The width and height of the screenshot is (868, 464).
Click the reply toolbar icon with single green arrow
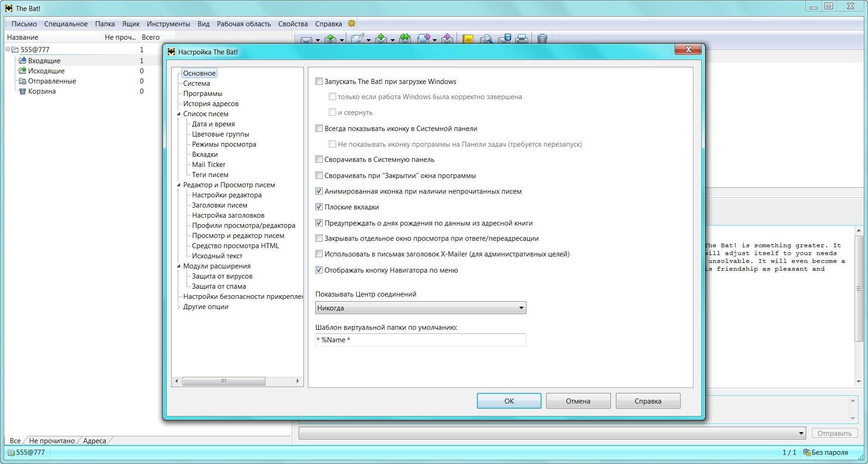381,39
